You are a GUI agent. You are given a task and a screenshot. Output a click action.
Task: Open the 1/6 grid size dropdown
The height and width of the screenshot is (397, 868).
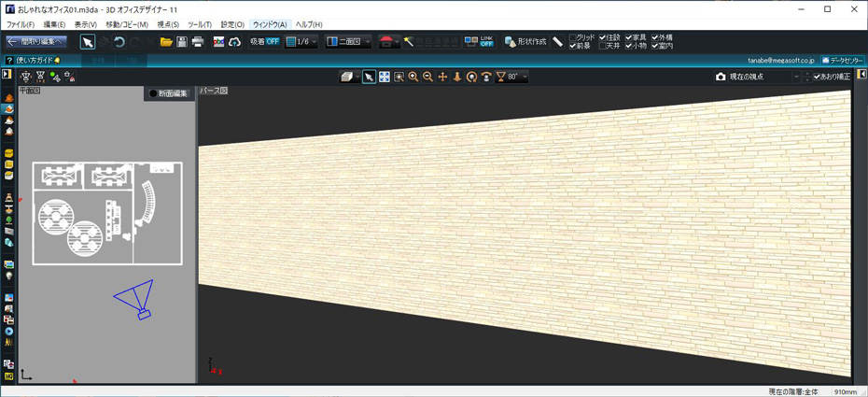click(x=301, y=42)
